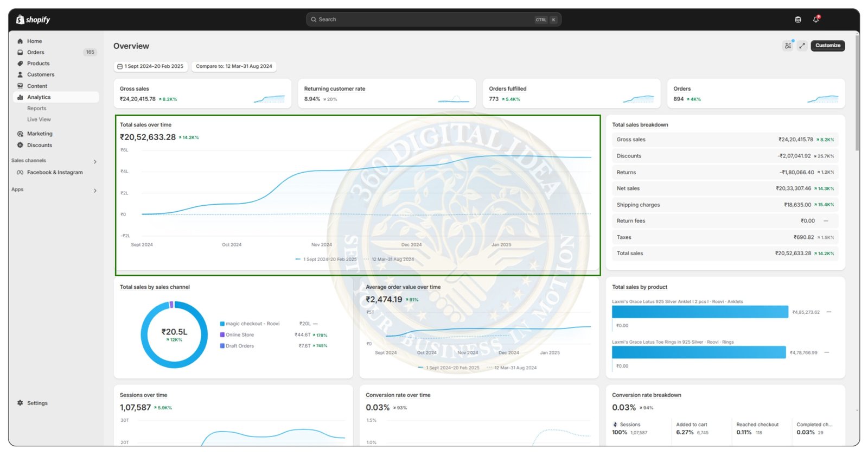Click the store avatar icon in top bar
This screenshot has width=868, height=455.
point(798,20)
